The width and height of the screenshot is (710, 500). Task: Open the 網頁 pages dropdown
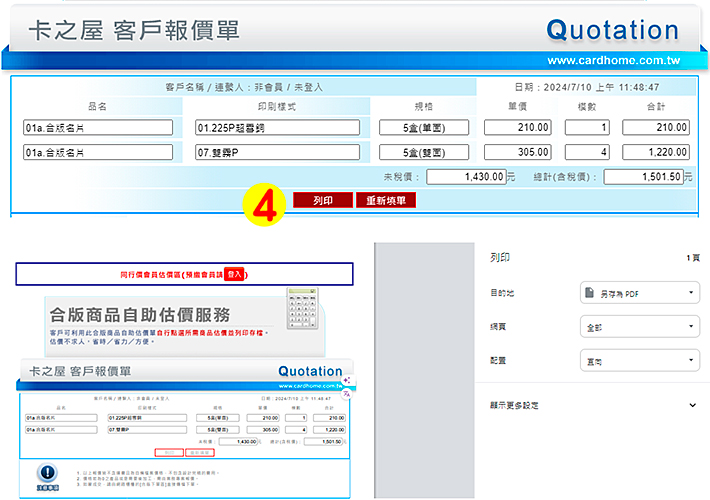point(638,327)
